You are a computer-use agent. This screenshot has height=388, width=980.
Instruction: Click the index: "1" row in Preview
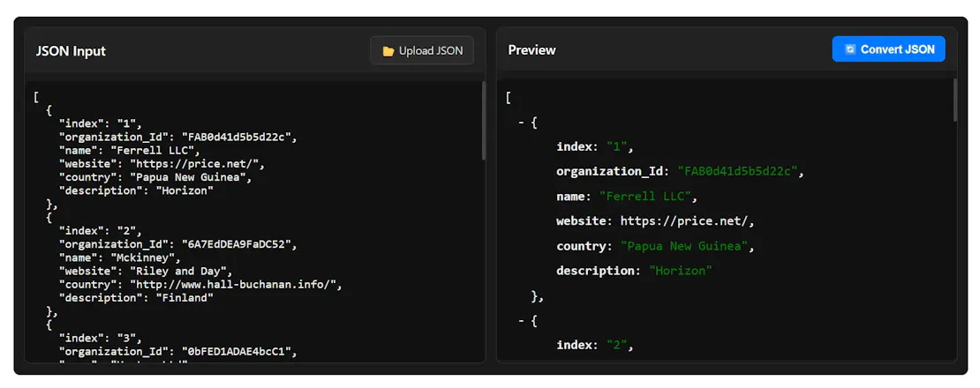[596, 146]
